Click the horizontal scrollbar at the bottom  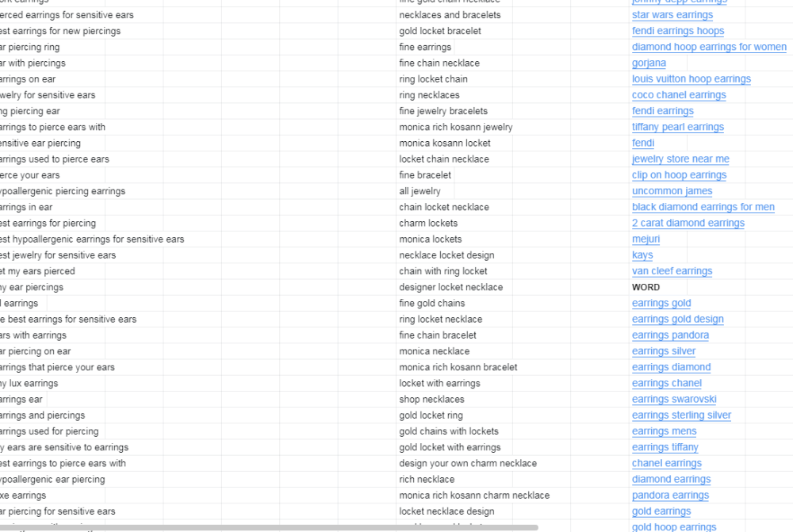pos(269,527)
